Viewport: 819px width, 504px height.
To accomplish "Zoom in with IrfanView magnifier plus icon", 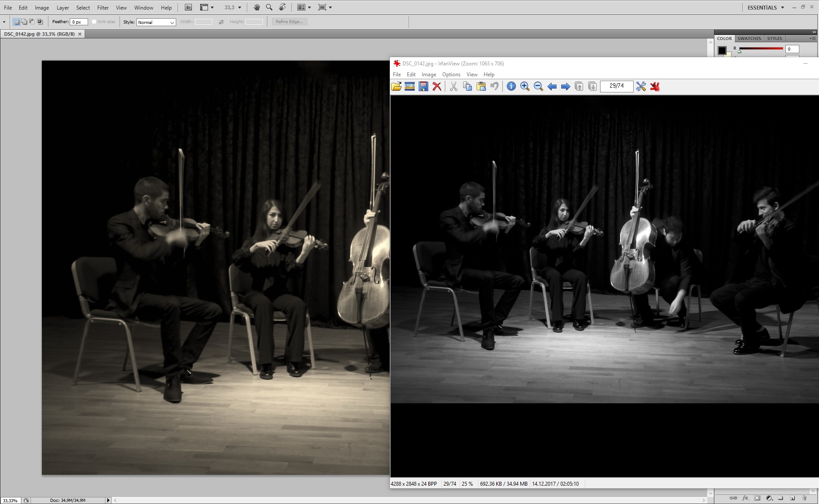I will 525,86.
